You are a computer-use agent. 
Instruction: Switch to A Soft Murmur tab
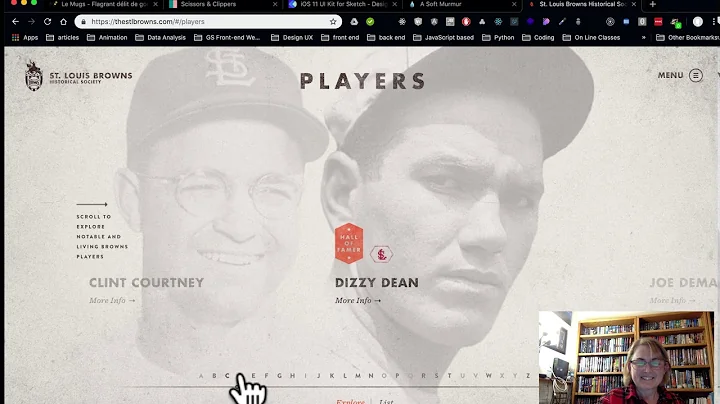click(x=461, y=4)
